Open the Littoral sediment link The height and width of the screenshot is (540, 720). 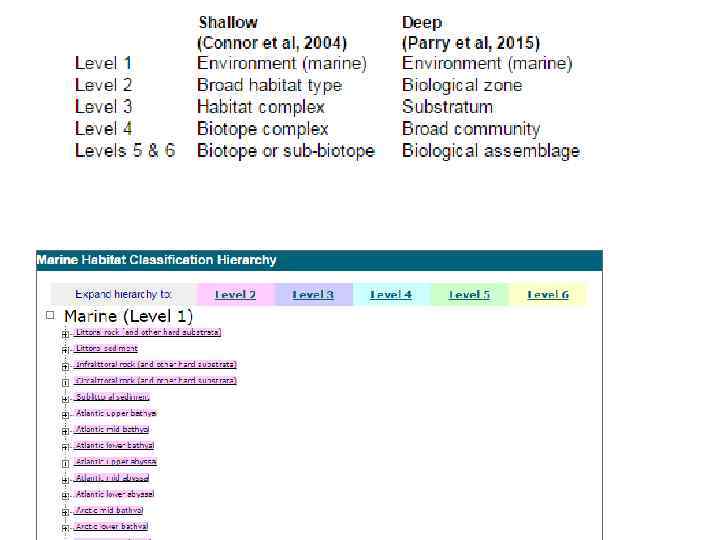[x=106, y=348]
